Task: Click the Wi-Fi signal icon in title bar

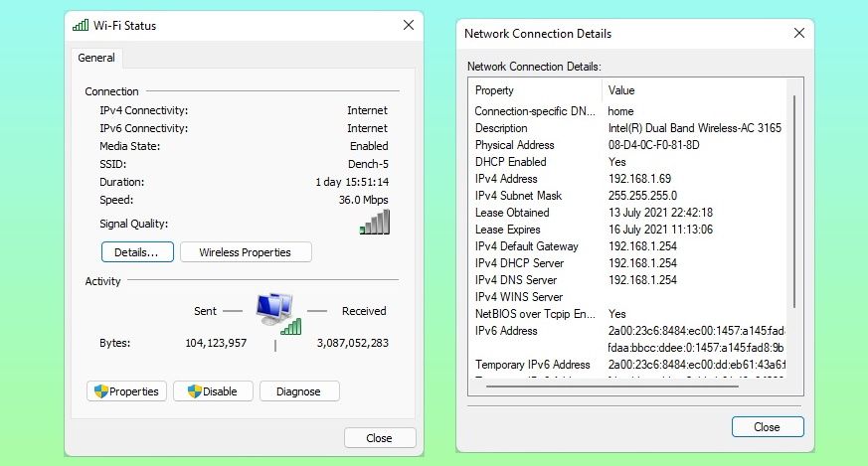Action: [x=81, y=26]
